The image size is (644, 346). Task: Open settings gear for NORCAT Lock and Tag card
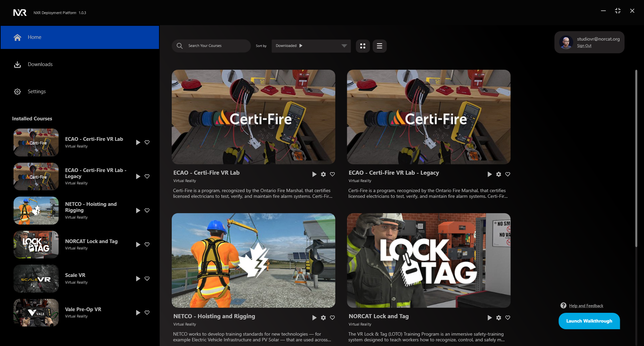click(x=499, y=318)
